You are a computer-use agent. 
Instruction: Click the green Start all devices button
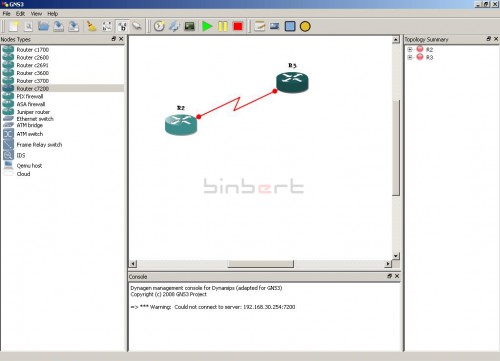coord(207,26)
